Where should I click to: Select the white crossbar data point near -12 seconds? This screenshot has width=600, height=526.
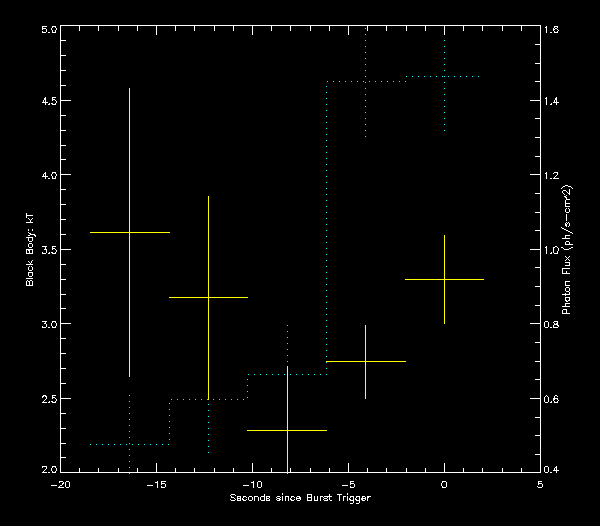(208, 297)
